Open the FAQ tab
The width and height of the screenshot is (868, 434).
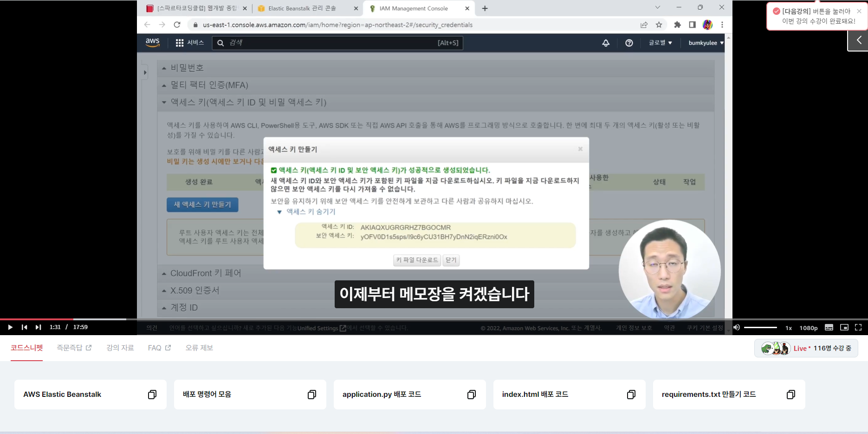[159, 348]
